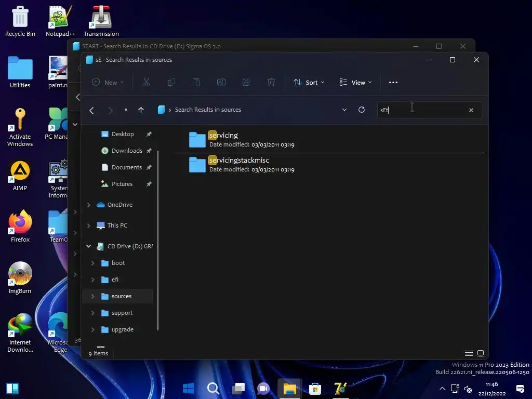Open Recycle Bin on desktop
Viewport: 532px width, 399px height.
point(20,21)
